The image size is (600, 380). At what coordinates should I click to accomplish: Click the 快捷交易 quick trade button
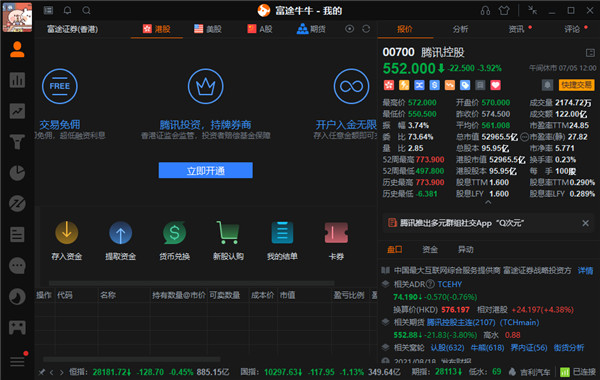coord(576,85)
